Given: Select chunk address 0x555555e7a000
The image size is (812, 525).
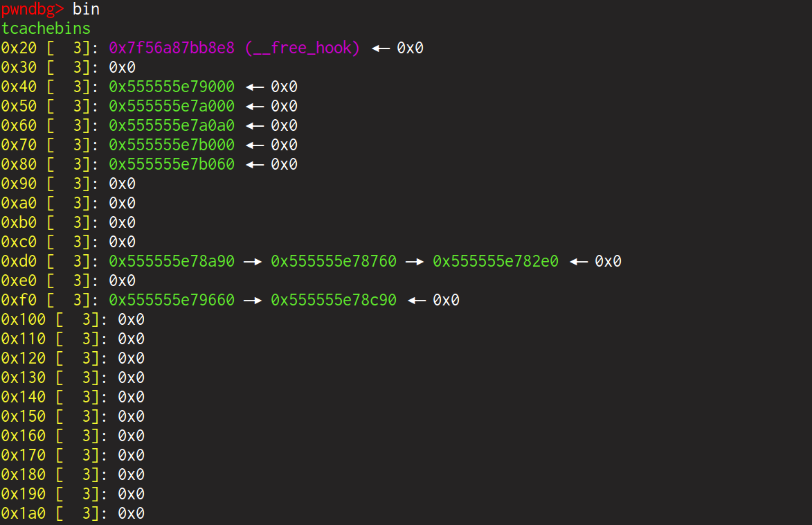Looking at the screenshot, I should click(x=172, y=107).
